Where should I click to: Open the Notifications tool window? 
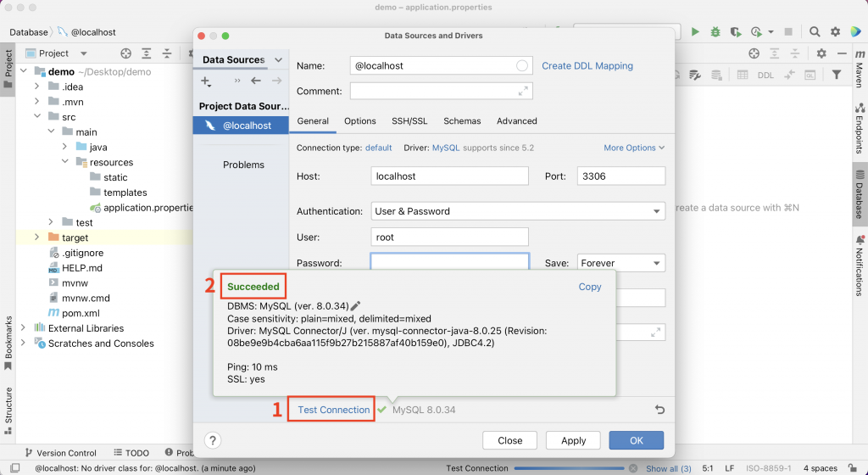(x=860, y=265)
